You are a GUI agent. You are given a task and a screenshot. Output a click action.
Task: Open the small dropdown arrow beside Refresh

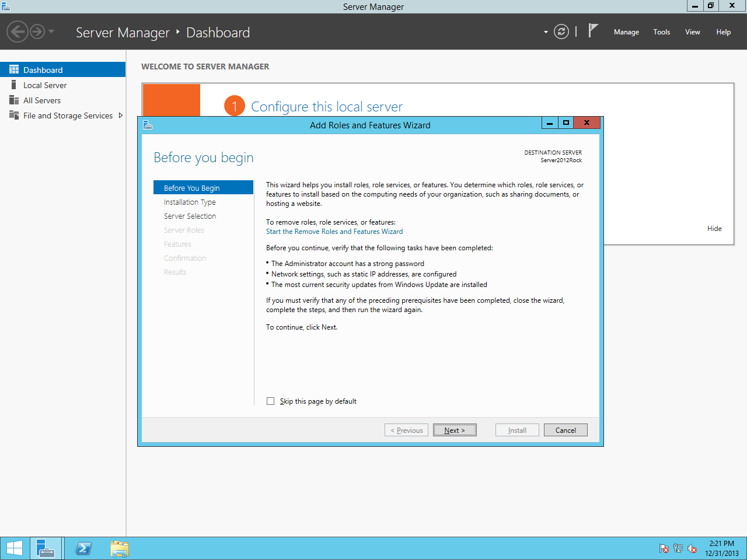point(546,32)
